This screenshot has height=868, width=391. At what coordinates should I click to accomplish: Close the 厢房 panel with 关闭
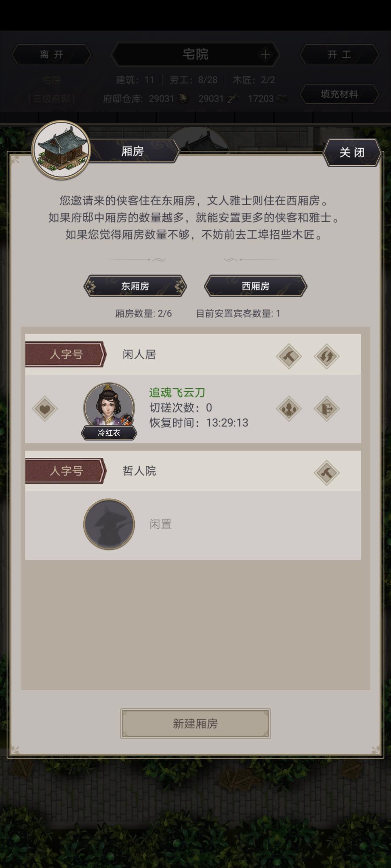(x=352, y=152)
